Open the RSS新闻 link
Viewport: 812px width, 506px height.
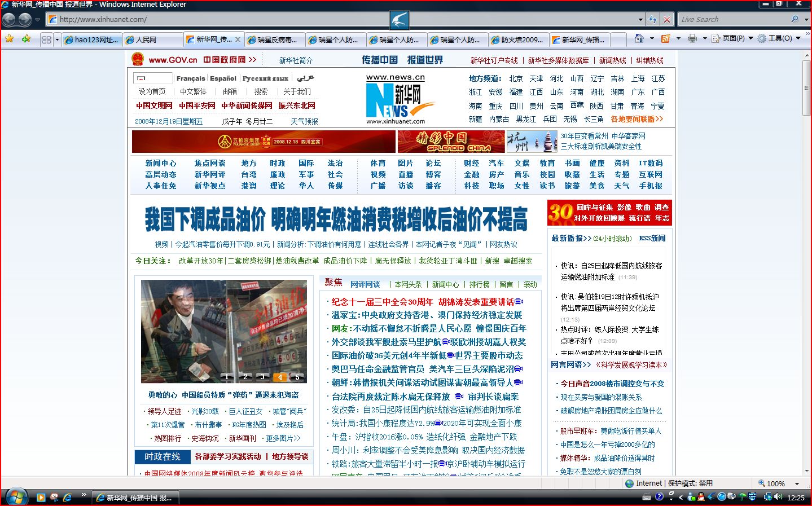(652, 238)
